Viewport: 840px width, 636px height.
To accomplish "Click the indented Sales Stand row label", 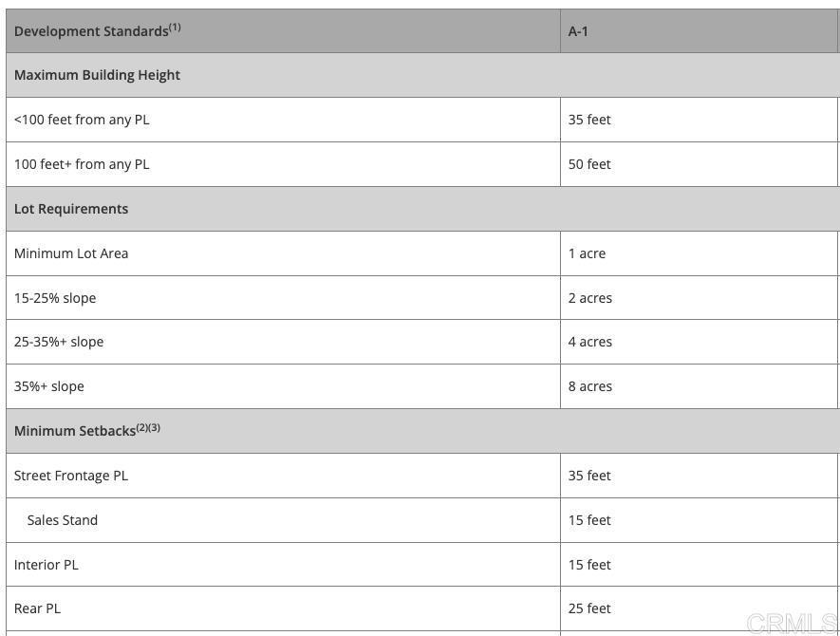I will [x=63, y=520].
